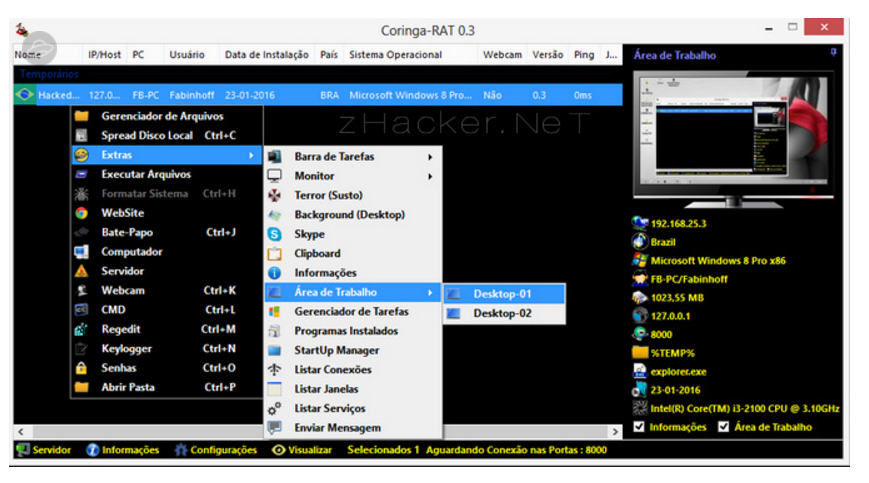Screen dimensions: 869x483
Task: Sort by the Sistema Operacional column header
Action: [x=395, y=55]
